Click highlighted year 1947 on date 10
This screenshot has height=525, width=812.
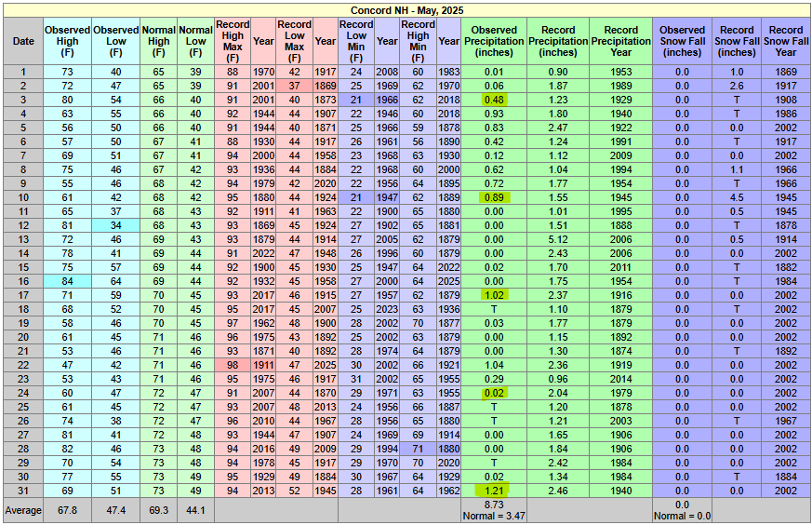tap(387, 197)
